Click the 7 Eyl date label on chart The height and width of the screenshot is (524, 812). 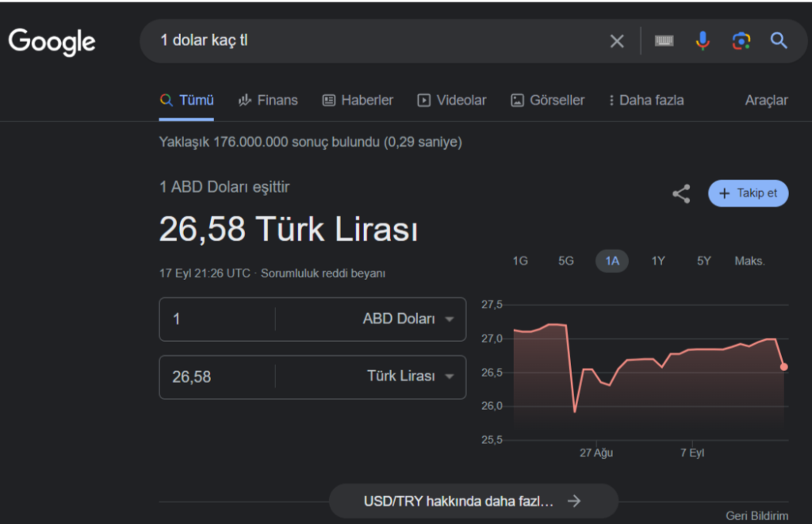click(692, 453)
